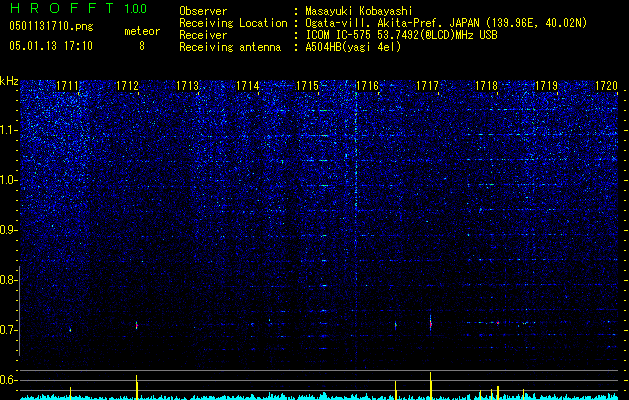Click the 1.1 kHz frequency label
The height and width of the screenshot is (400, 629).
pos(8,130)
